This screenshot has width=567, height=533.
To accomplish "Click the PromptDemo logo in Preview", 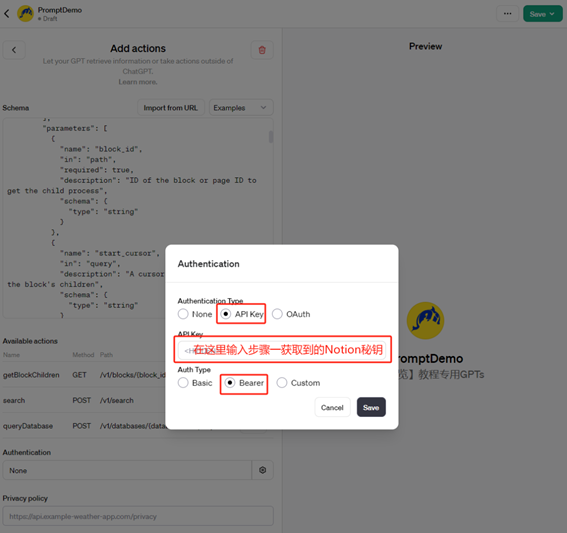I will (x=425, y=320).
